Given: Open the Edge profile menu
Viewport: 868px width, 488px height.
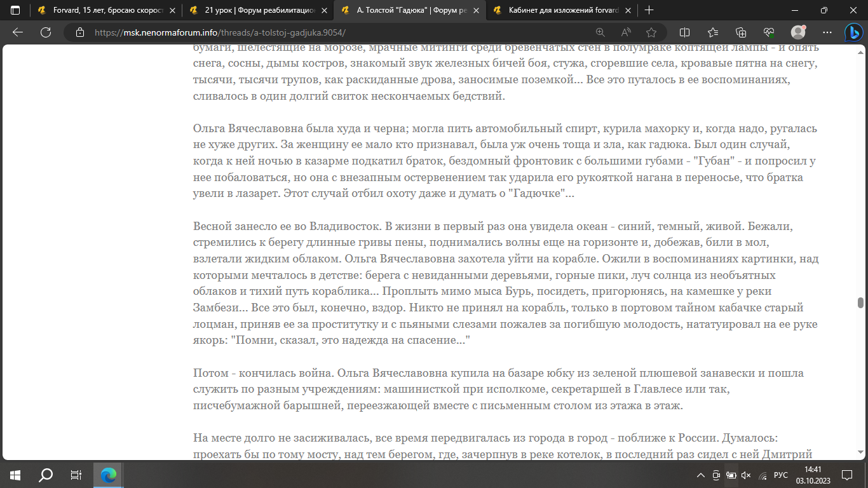Looking at the screenshot, I should click(x=798, y=32).
